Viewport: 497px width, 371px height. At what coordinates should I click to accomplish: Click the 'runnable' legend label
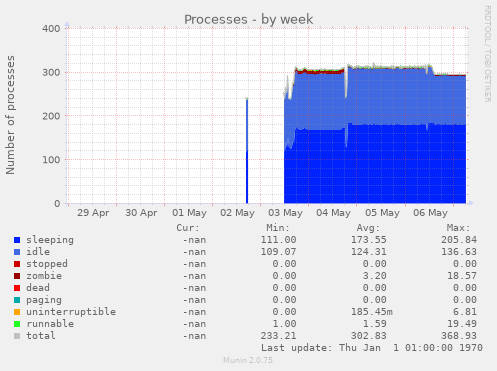(x=50, y=324)
